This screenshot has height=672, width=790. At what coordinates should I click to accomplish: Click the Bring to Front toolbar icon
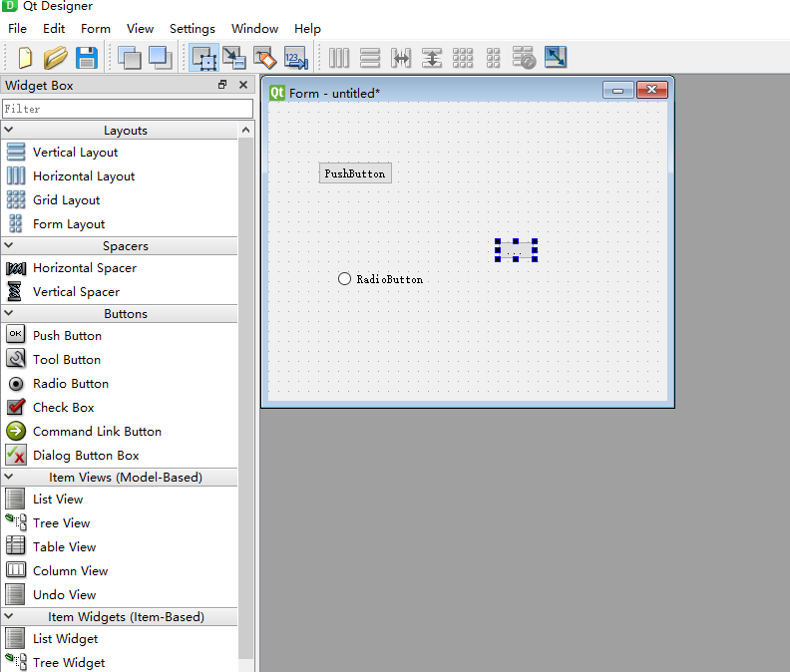tap(160, 58)
